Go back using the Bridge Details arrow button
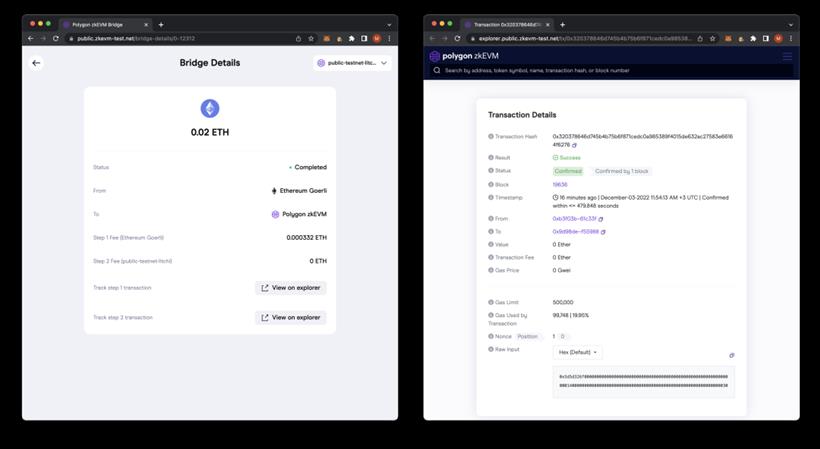 point(36,63)
